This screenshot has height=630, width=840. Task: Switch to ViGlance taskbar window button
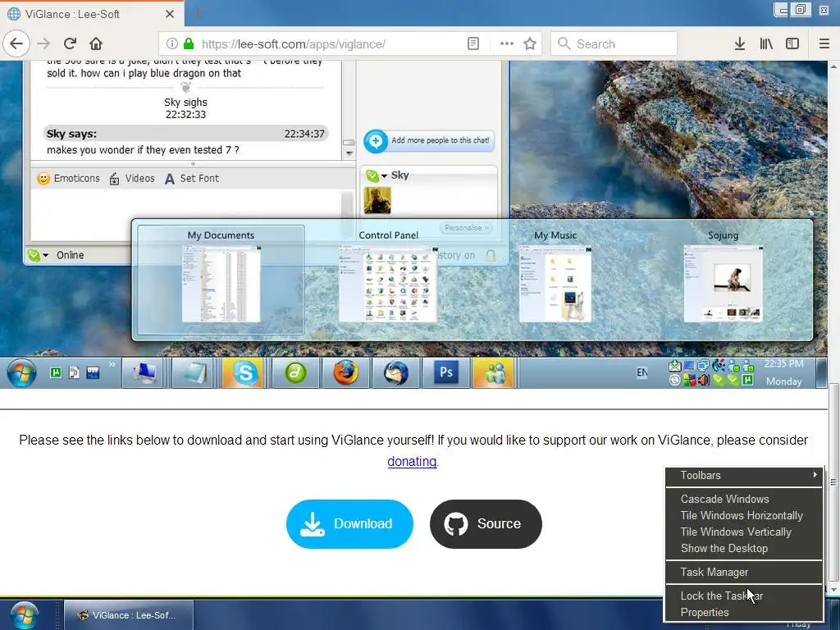129,615
